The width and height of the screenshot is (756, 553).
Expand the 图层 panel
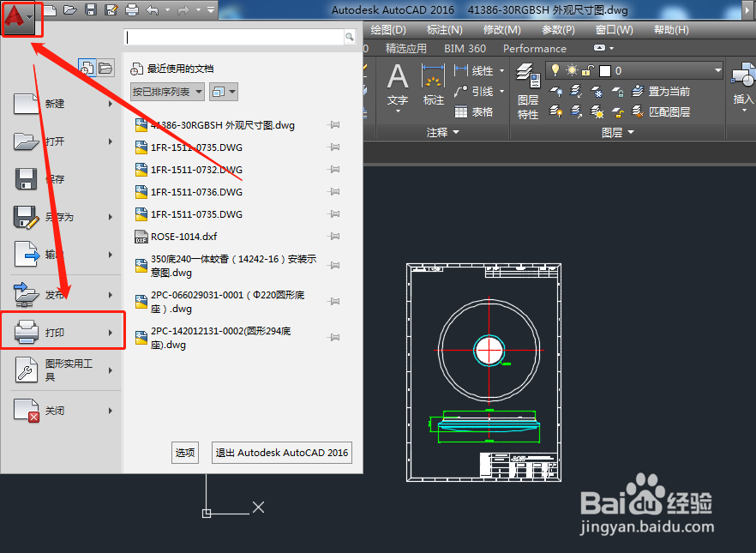(617, 132)
